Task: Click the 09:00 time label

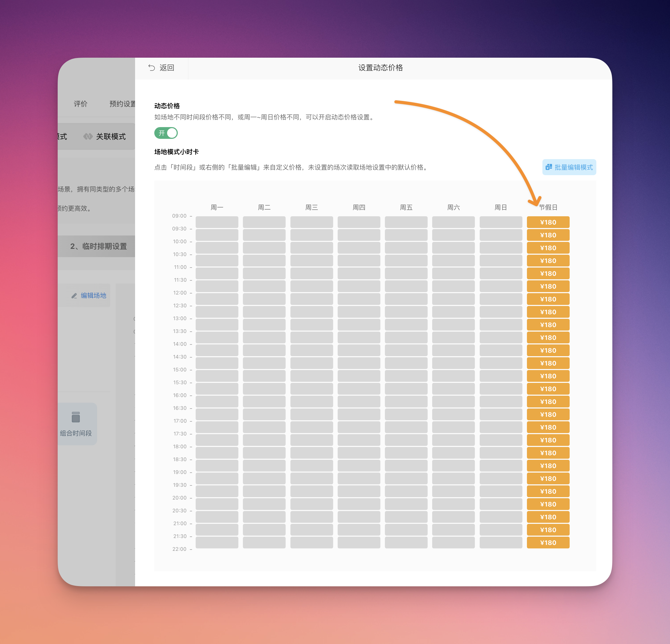Action: (179, 216)
